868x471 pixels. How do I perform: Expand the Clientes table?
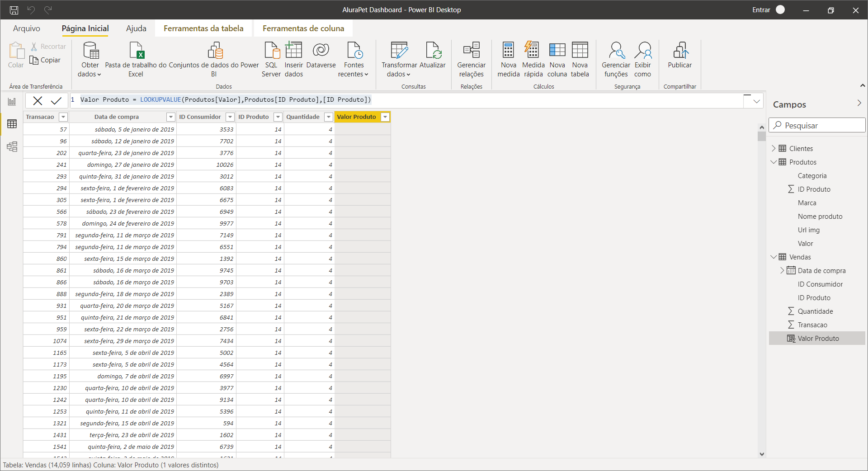point(774,148)
